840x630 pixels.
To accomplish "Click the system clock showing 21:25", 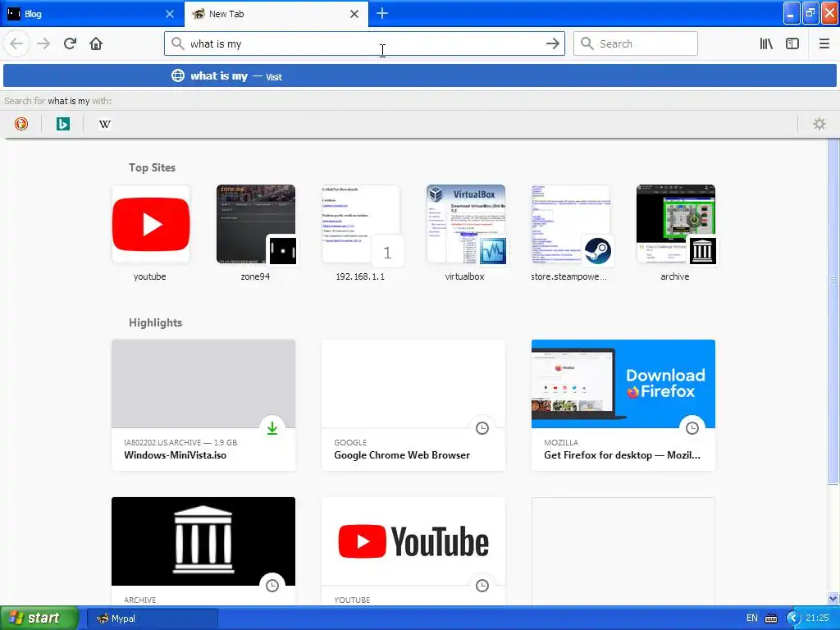I will tap(817, 619).
